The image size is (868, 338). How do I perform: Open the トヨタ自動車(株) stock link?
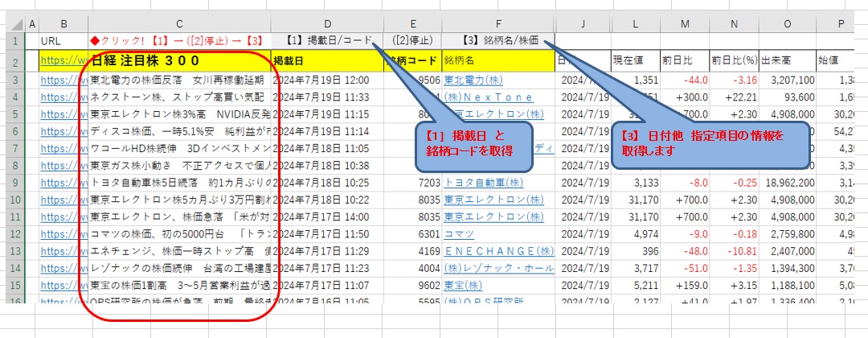[x=481, y=183]
